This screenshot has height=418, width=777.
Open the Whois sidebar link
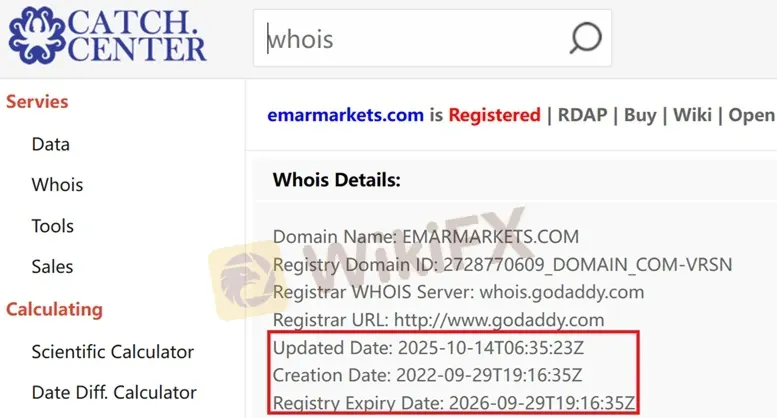57,185
